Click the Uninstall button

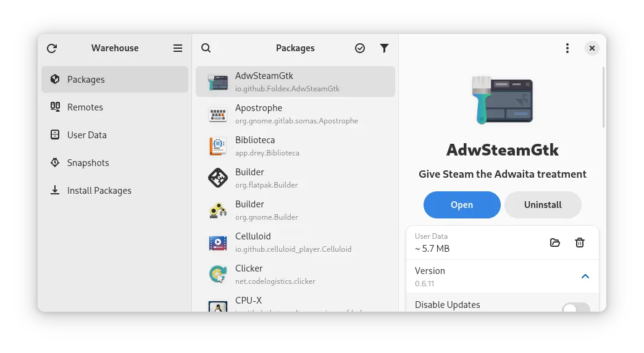click(543, 205)
